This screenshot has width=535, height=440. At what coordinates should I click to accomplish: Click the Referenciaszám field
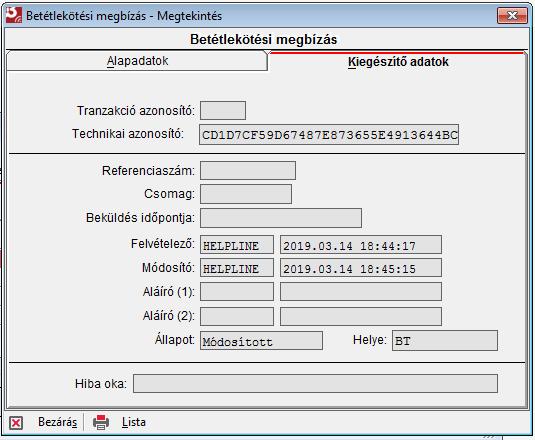coord(248,171)
